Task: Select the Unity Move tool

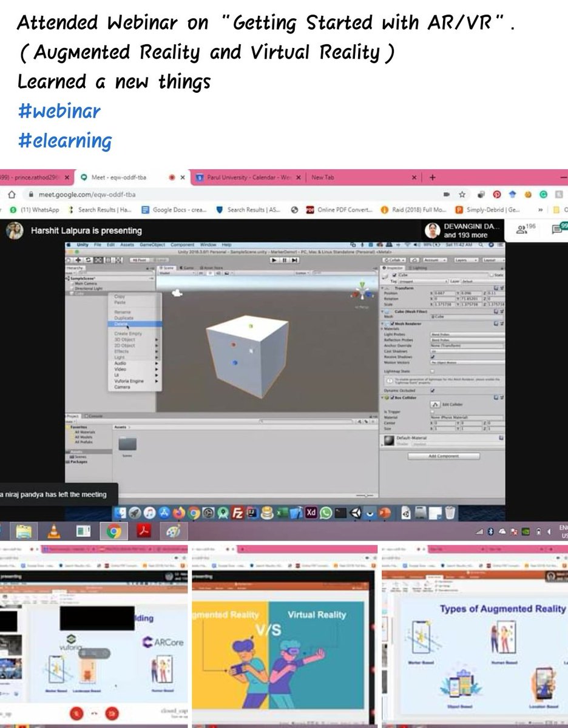Action: pyautogui.click(x=79, y=259)
